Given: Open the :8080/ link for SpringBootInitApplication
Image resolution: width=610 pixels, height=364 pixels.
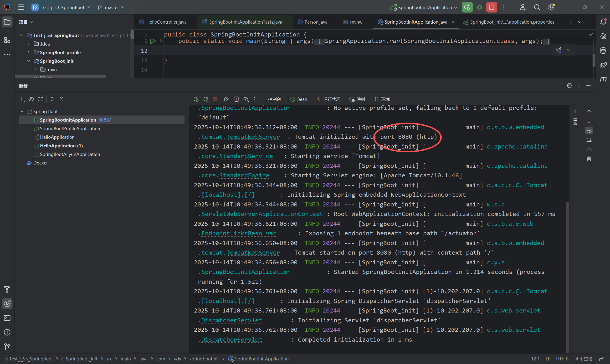Looking at the screenshot, I should click(104, 120).
